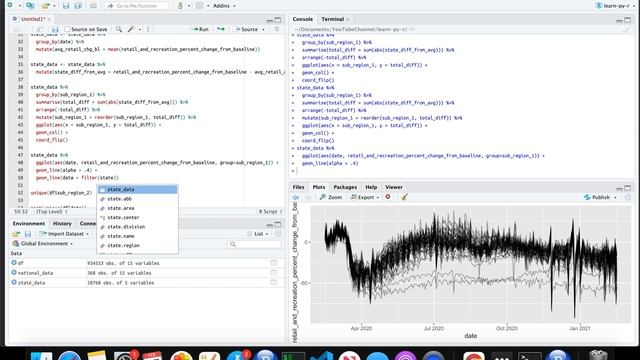Click the Remove current plot red icon
Viewport: 640px width, 360px height.
click(x=388, y=197)
